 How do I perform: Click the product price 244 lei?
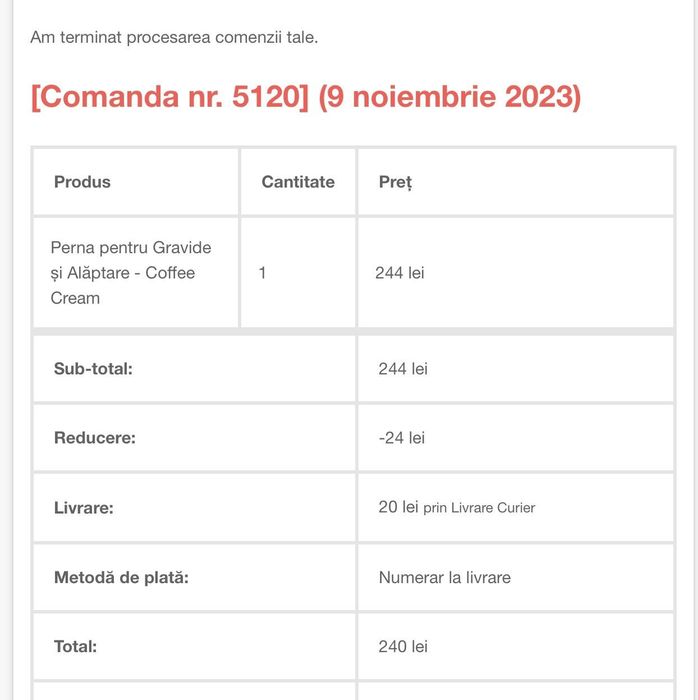[399, 273]
